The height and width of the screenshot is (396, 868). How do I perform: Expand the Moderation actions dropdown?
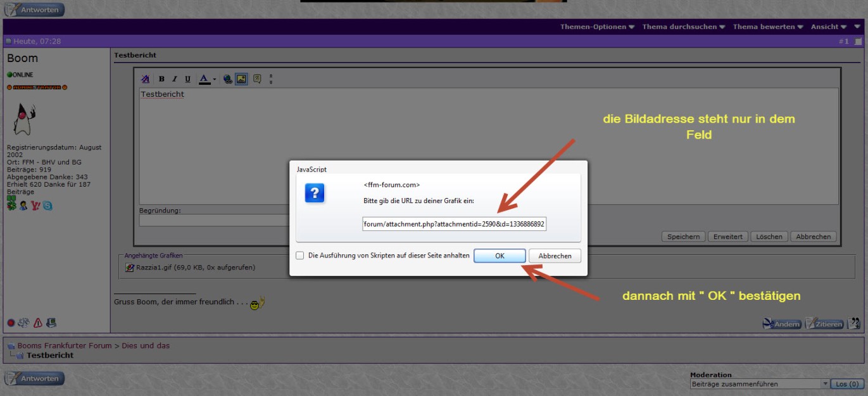tap(825, 384)
